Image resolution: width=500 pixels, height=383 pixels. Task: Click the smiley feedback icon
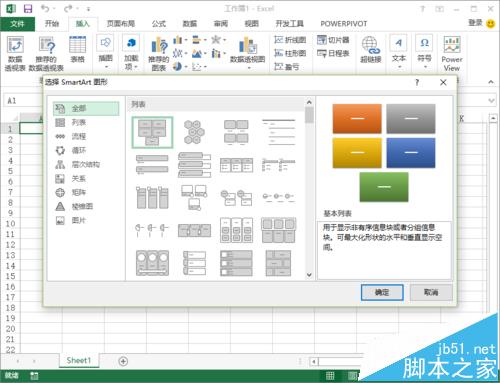[491, 24]
